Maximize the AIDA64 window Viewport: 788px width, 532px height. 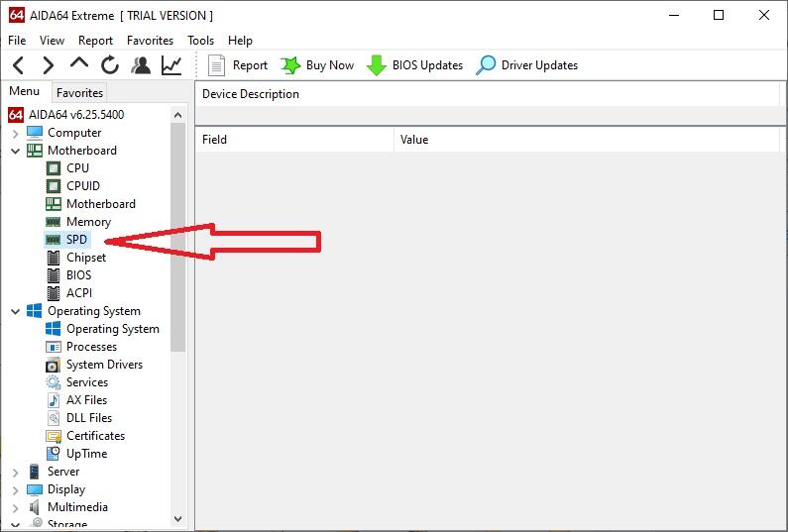click(719, 15)
